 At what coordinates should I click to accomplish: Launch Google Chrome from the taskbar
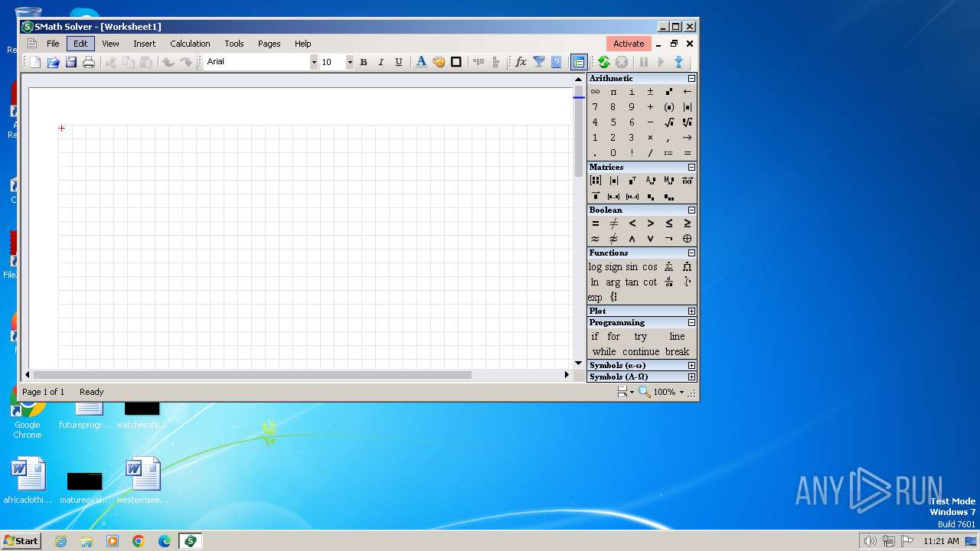tap(138, 541)
